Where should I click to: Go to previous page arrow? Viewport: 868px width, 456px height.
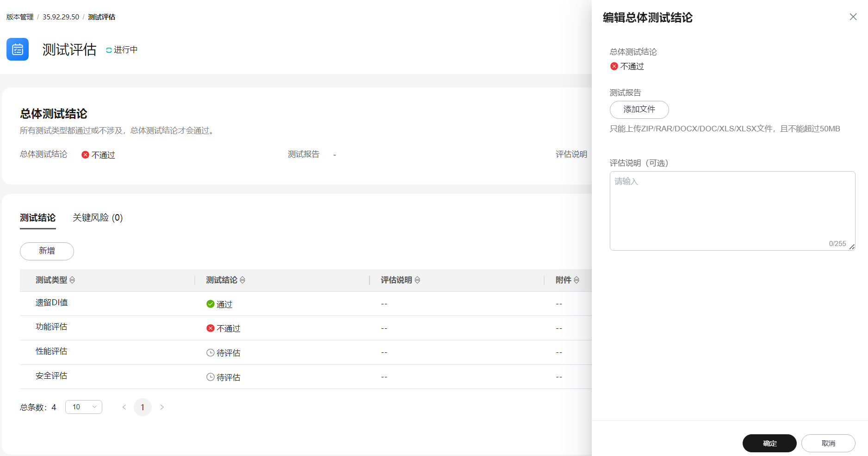tap(124, 407)
